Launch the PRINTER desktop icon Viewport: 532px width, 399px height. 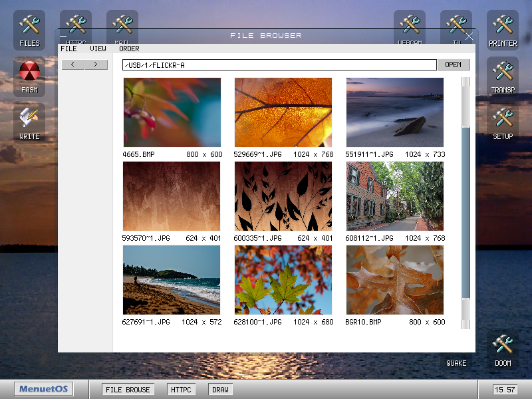click(503, 30)
